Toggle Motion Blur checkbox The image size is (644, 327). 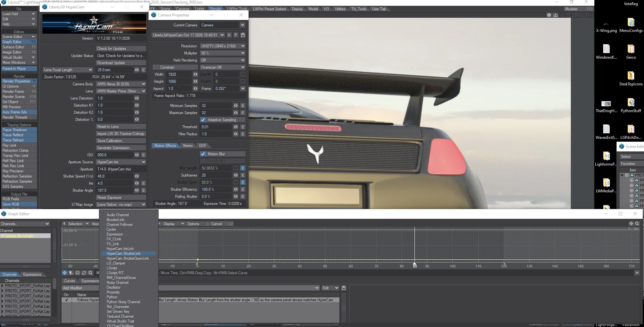(x=203, y=154)
